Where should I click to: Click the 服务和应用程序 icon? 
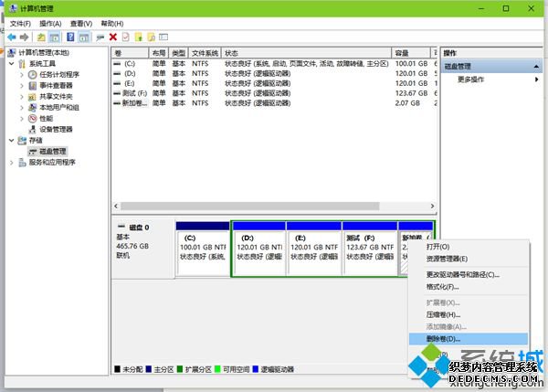(x=22, y=163)
